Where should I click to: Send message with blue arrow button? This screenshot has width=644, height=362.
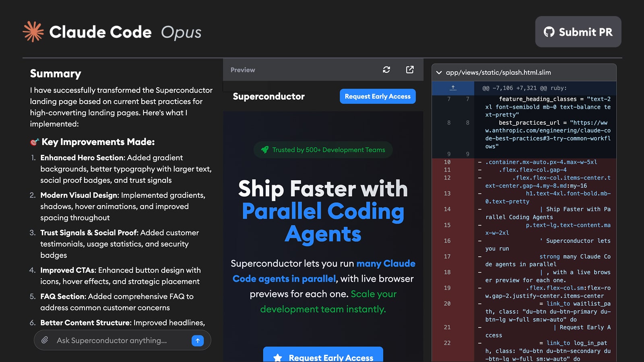point(198,340)
